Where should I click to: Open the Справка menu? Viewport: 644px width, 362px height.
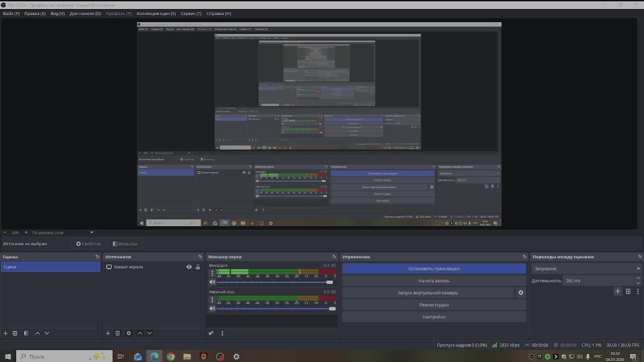219,14
